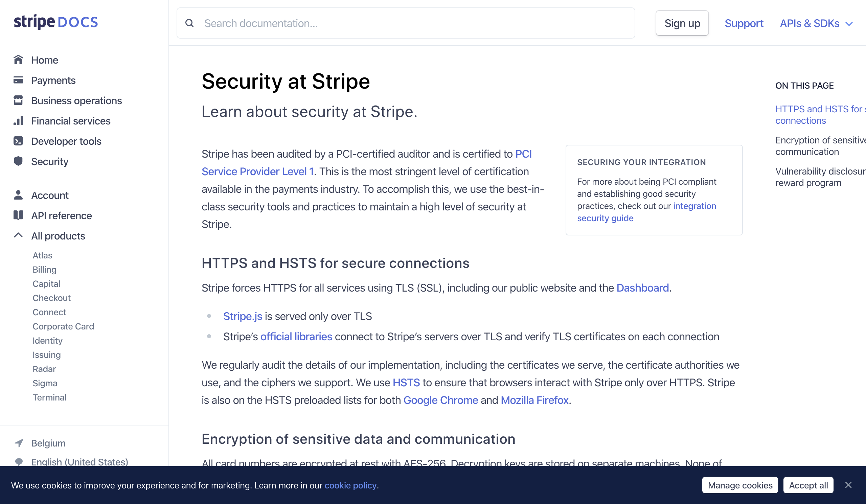Image resolution: width=866 pixels, height=504 pixels.
Task: Open the Account sidebar item
Action: click(x=50, y=195)
